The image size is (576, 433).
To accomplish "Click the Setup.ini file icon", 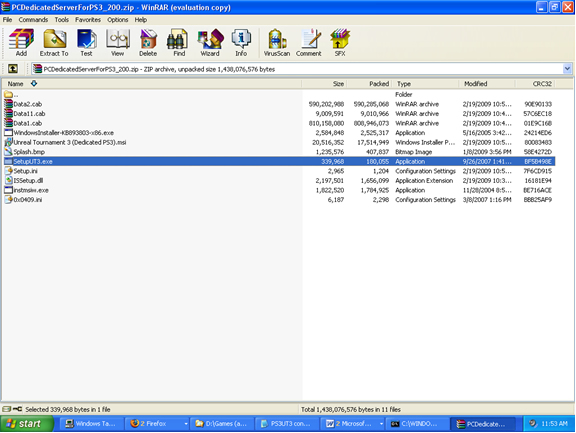I will pos(8,171).
